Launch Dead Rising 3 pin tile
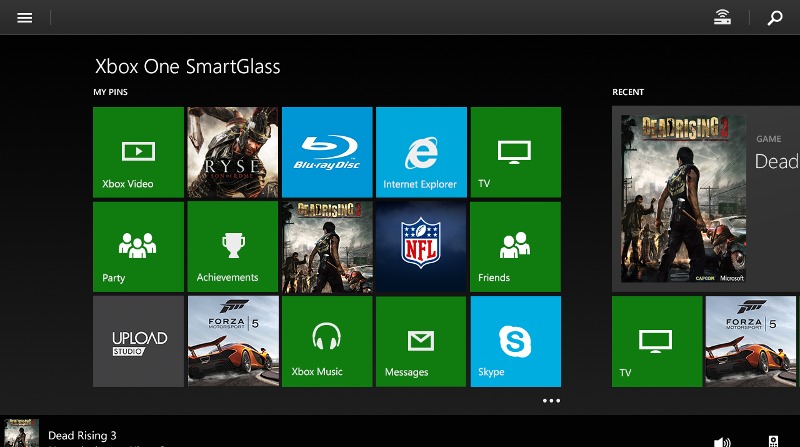The height and width of the screenshot is (447, 800). [327, 247]
